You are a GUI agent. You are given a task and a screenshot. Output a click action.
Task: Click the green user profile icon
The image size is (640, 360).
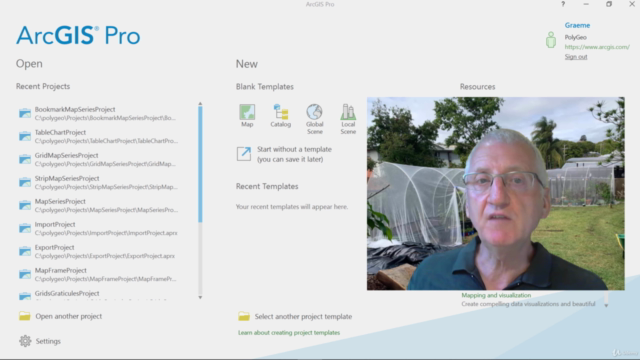551,40
